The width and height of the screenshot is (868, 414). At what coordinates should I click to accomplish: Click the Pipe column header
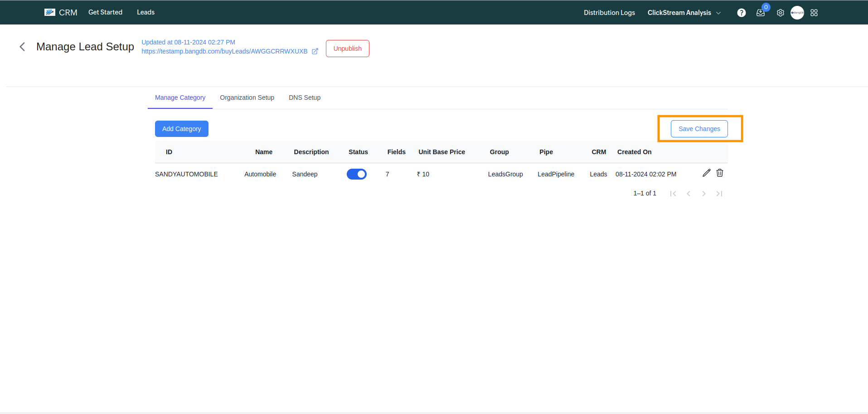pos(546,152)
